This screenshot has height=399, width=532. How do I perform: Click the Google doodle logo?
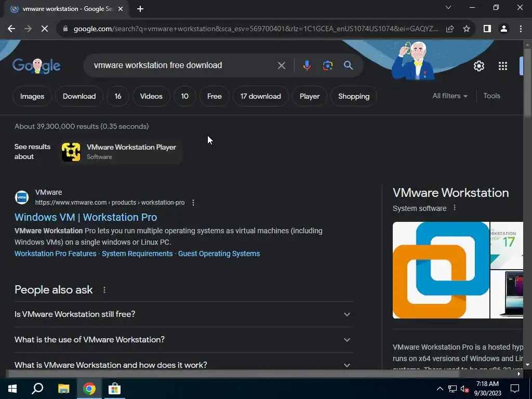click(36, 66)
